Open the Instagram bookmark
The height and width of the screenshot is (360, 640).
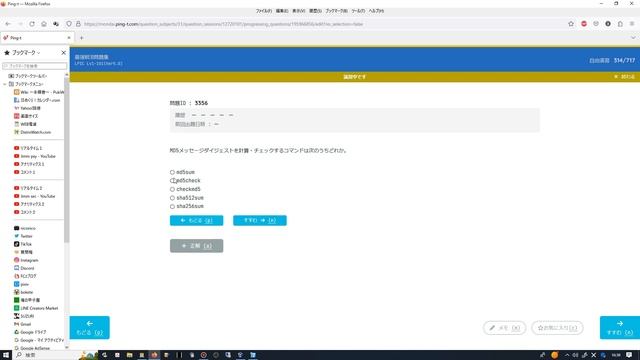coord(26,260)
